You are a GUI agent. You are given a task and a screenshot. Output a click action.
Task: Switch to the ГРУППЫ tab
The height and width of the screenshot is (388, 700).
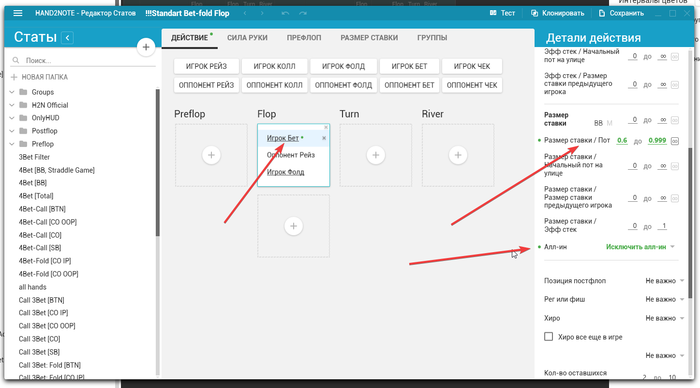432,38
